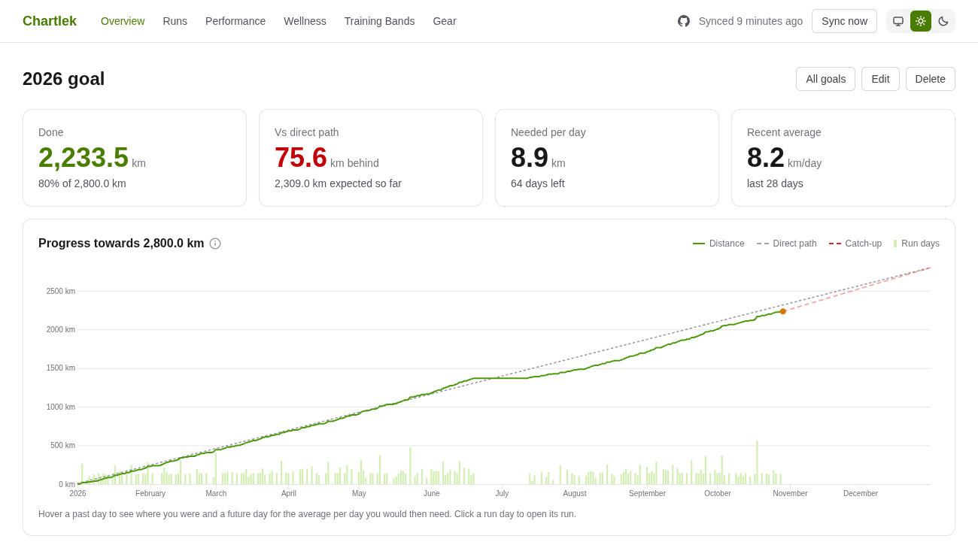
Task: Click the 75.6 km behind value
Action: click(327, 158)
